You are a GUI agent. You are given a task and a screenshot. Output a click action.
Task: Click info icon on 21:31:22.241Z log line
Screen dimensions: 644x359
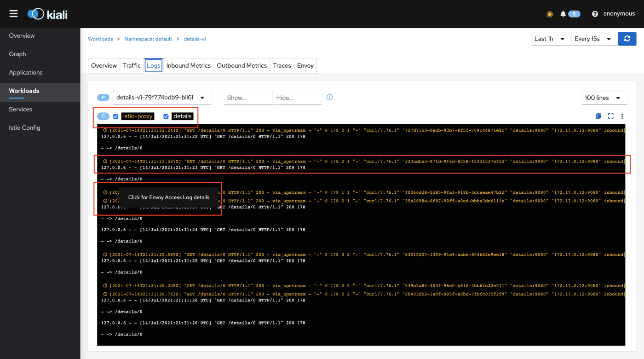(x=105, y=130)
